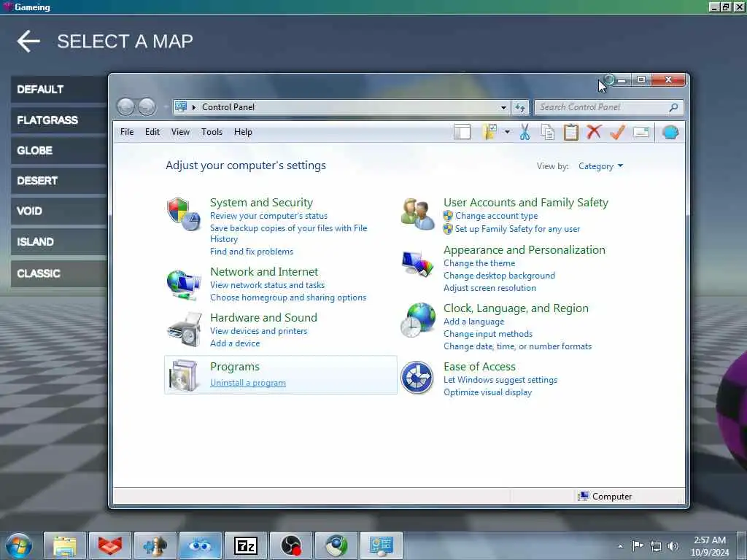
Task: Click Adjust screen resolution link
Action: click(489, 288)
